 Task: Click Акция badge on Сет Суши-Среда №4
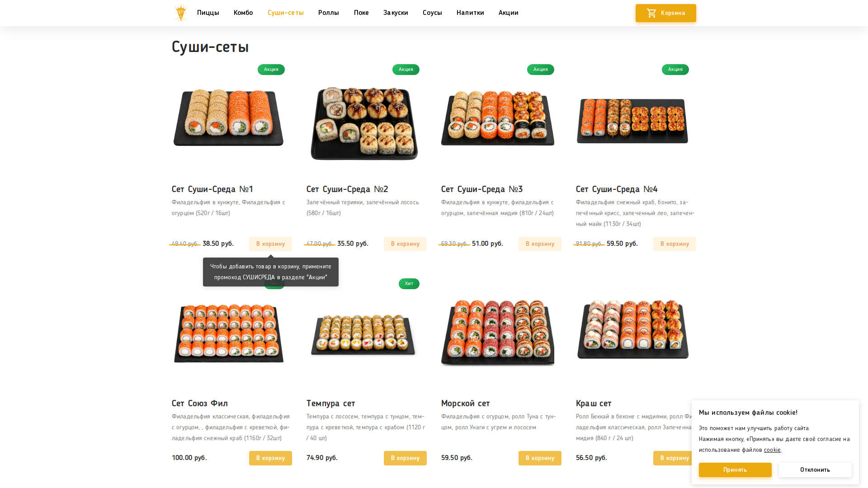click(675, 70)
